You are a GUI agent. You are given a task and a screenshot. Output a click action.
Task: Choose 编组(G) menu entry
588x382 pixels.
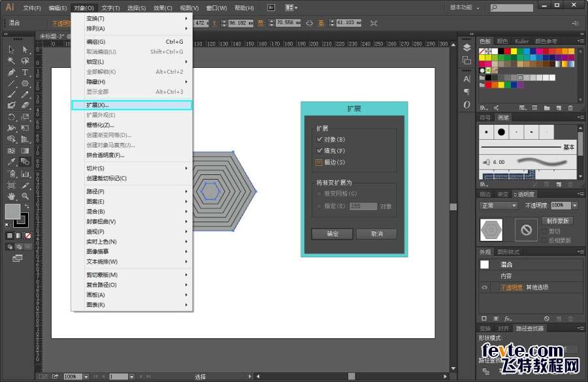(132, 42)
